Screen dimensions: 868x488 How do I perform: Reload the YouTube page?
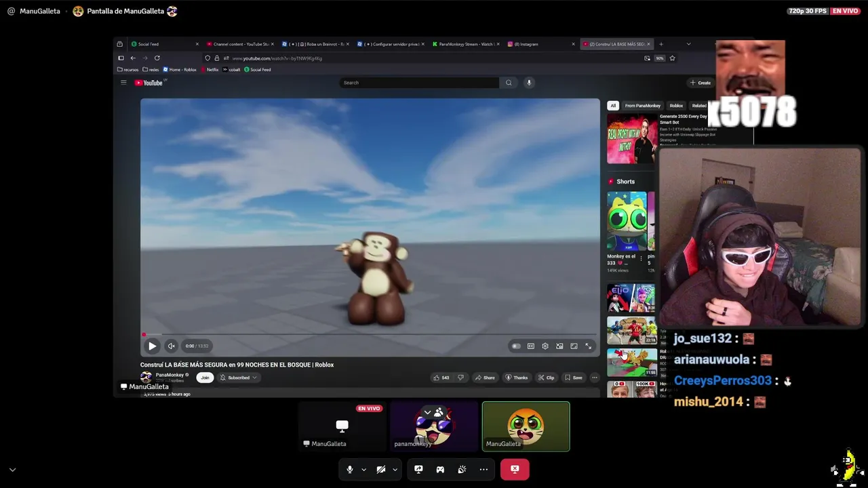click(x=157, y=58)
